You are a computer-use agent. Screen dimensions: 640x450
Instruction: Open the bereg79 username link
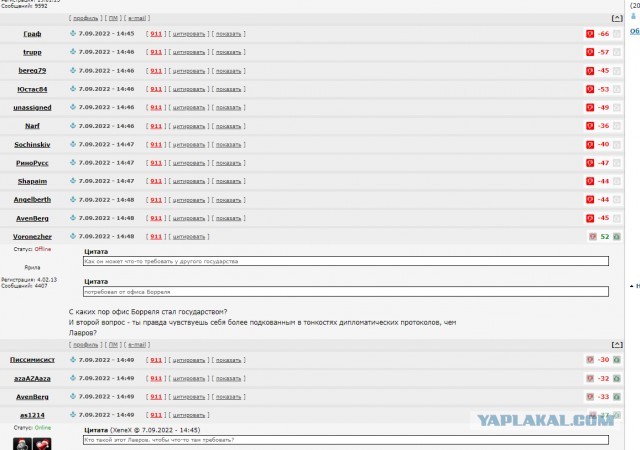click(x=32, y=71)
